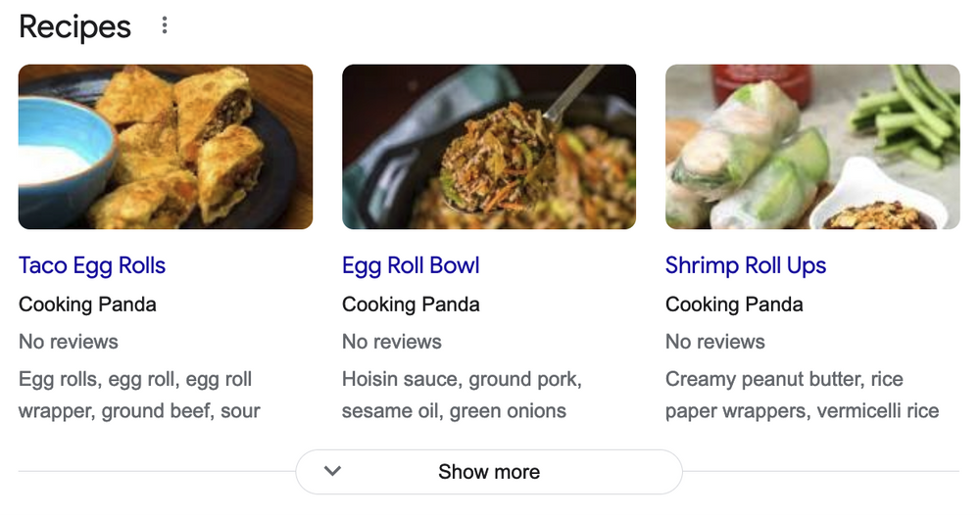Click the Recipes section heading
980x516 pixels.
coord(74,26)
